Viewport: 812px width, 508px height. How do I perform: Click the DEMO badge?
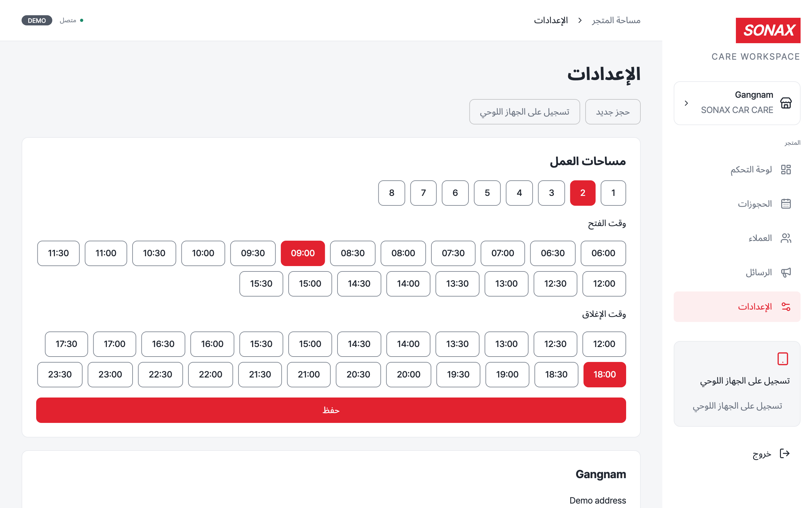point(37,20)
